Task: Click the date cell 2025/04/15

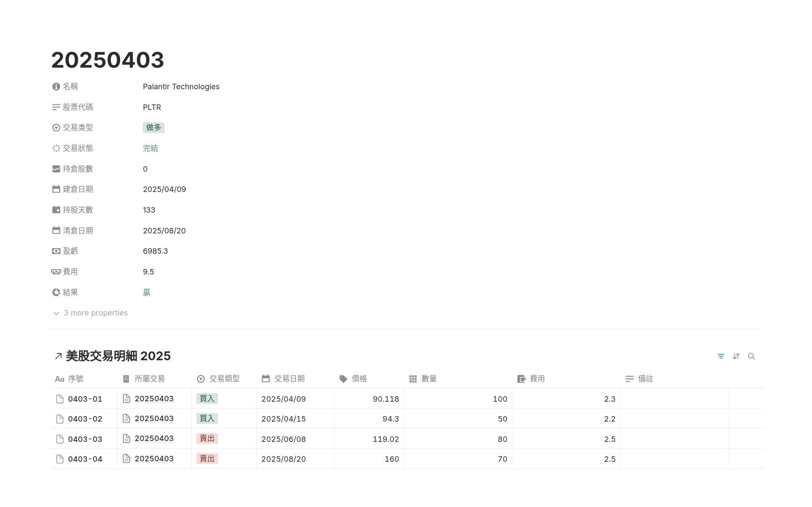Action: point(295,419)
